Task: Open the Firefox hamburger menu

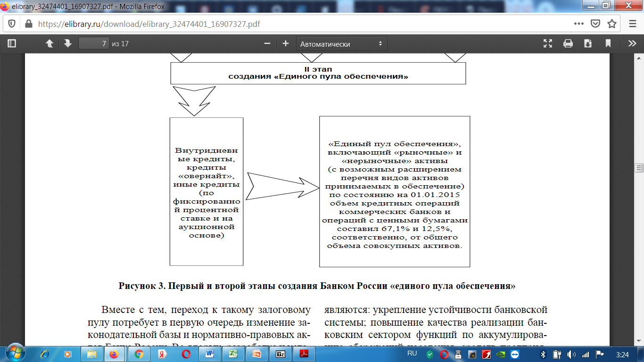Action: (x=632, y=24)
